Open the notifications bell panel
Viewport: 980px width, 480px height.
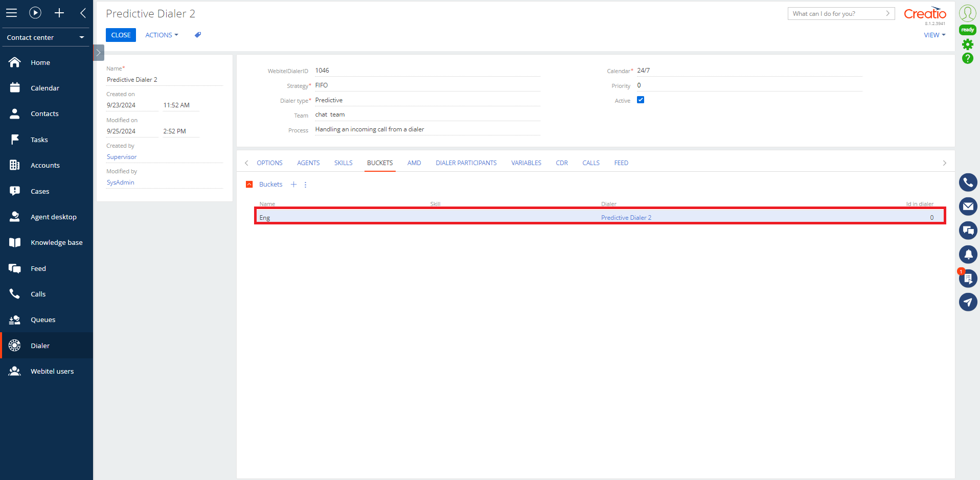968,254
